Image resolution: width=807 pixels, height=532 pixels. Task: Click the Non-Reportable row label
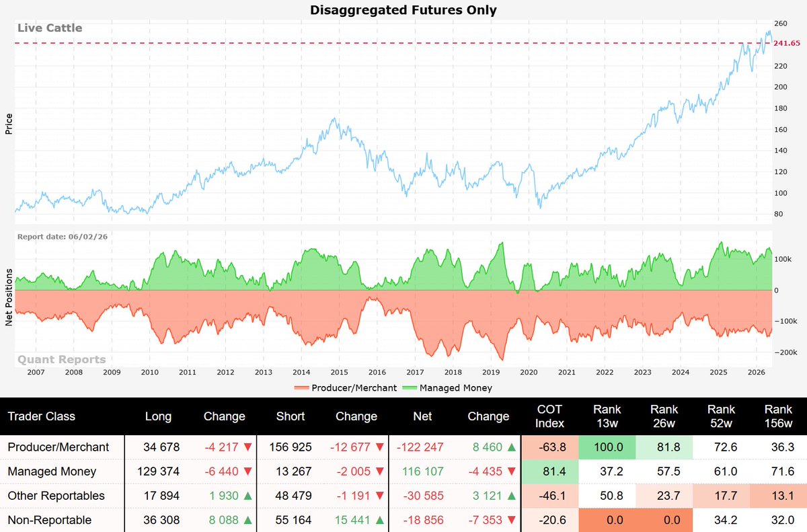[49, 520]
